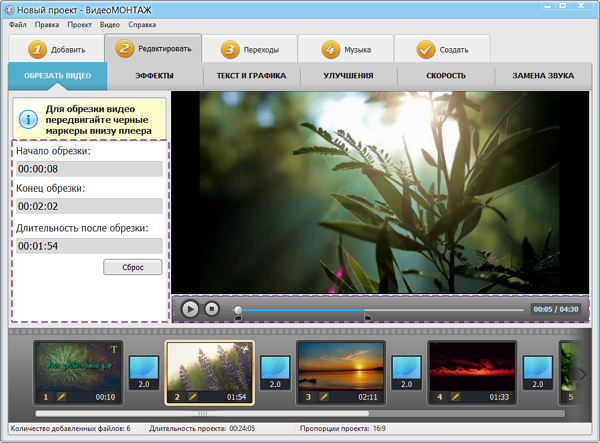Play the video preview
The image size is (600, 443).
pyautogui.click(x=190, y=309)
